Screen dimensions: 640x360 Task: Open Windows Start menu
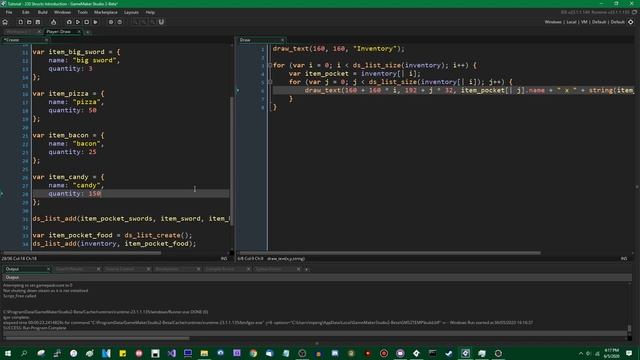pos(8,353)
